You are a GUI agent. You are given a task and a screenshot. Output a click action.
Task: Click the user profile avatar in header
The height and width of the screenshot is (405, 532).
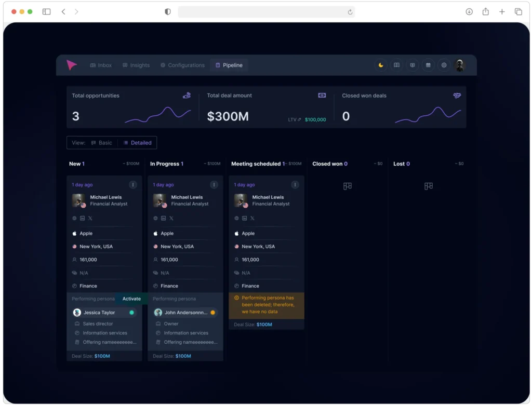(459, 65)
